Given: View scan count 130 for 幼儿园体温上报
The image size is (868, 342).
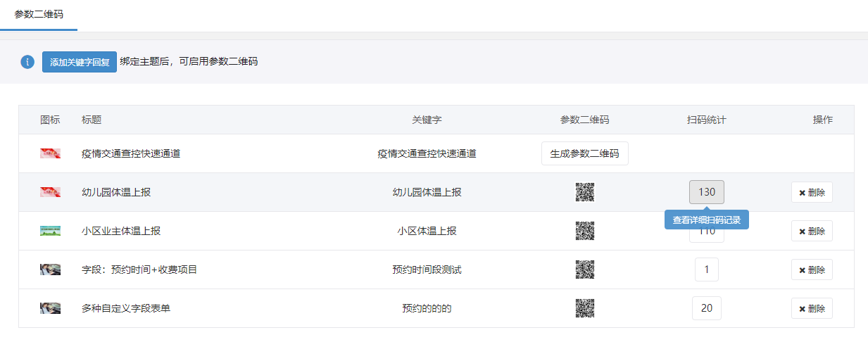Looking at the screenshot, I should tap(706, 192).
